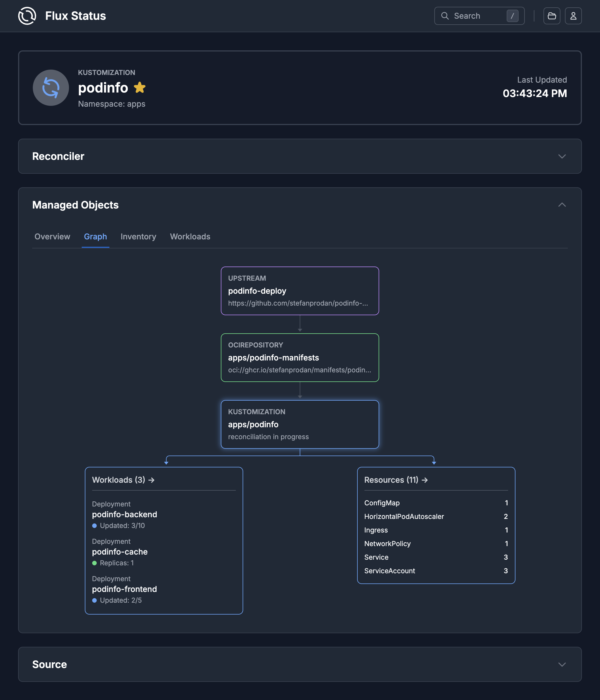Collapse the Managed Objects section
The height and width of the screenshot is (700, 600).
tap(562, 204)
